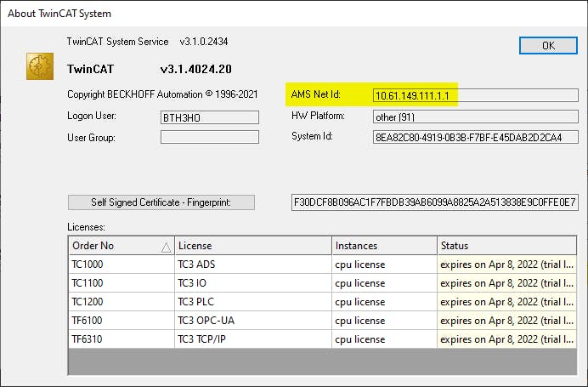Click the TC3 ADS expiry status cell

pos(512,265)
